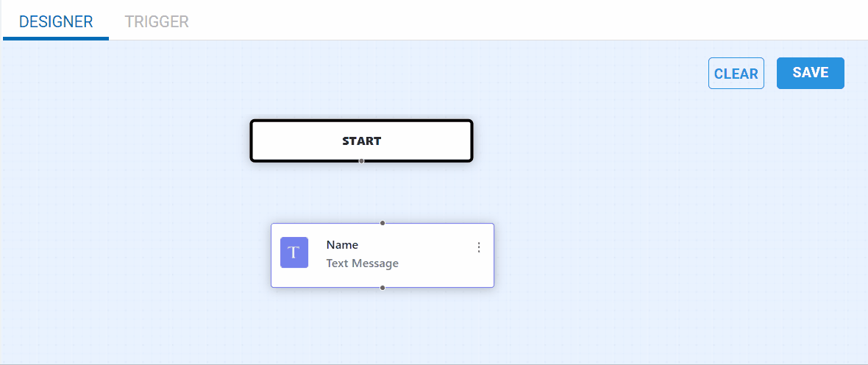The height and width of the screenshot is (365, 868).
Task: Click the "Text Message" subtitle label
Action: pos(363,263)
